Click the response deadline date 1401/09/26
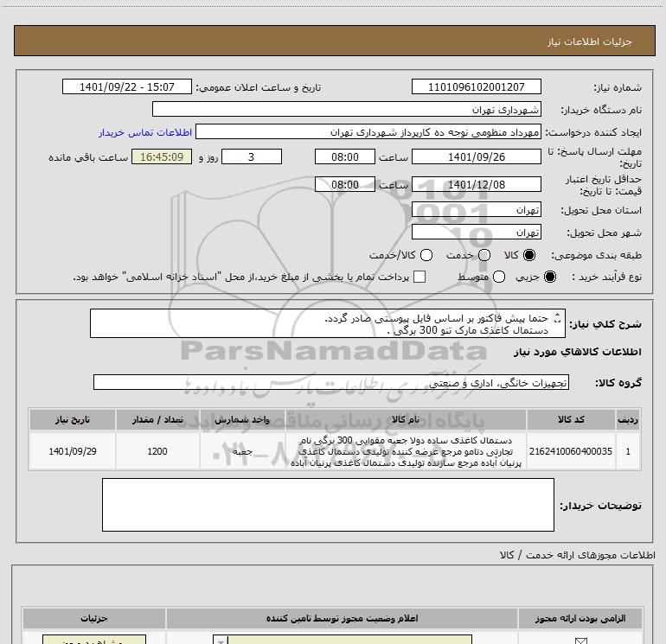Screen dimensions: 666x644 tap(476, 156)
